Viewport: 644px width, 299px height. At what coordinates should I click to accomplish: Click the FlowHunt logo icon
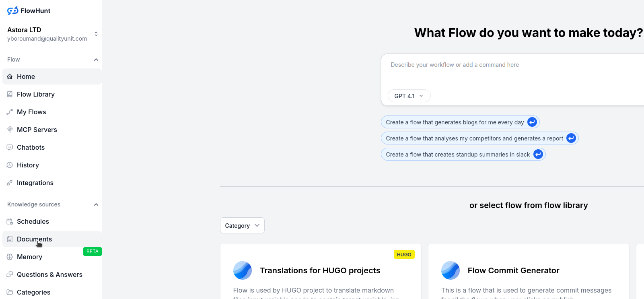point(12,11)
